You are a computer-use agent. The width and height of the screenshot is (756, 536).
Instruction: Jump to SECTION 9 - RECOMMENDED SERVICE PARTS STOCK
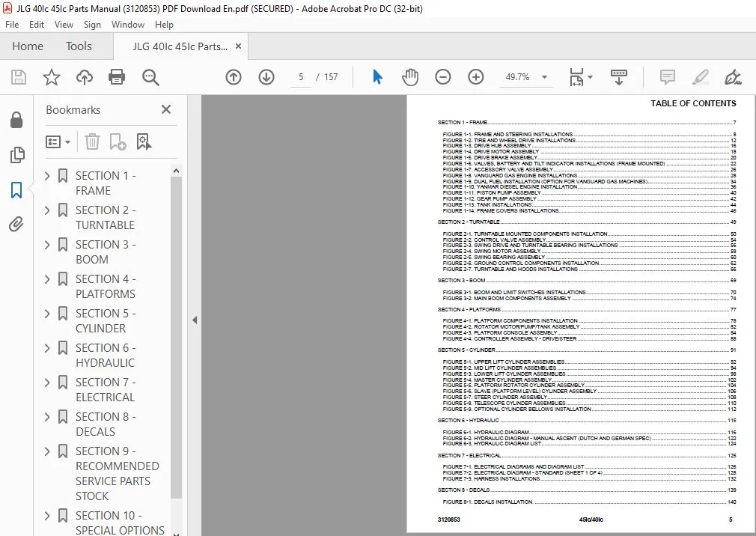118,473
